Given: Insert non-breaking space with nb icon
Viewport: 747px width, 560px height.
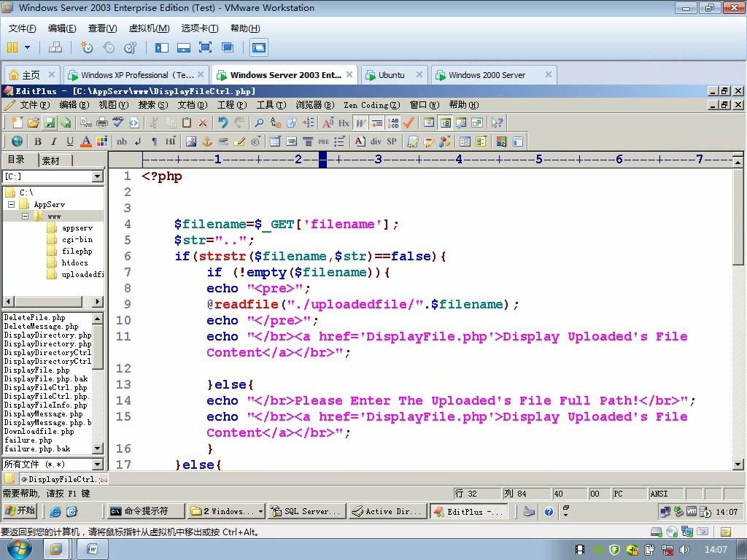Looking at the screenshot, I should 122,141.
